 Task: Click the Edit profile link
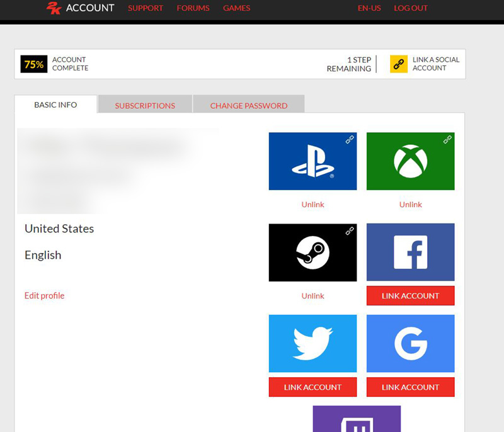click(x=44, y=296)
